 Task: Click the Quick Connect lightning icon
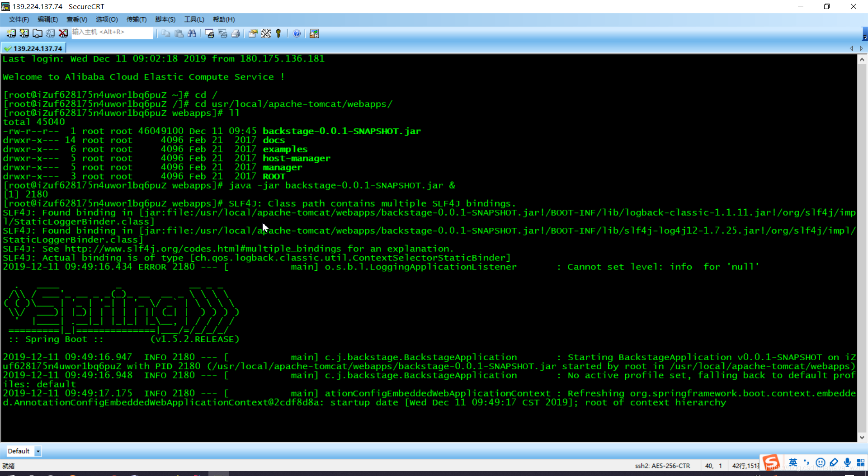click(24, 33)
